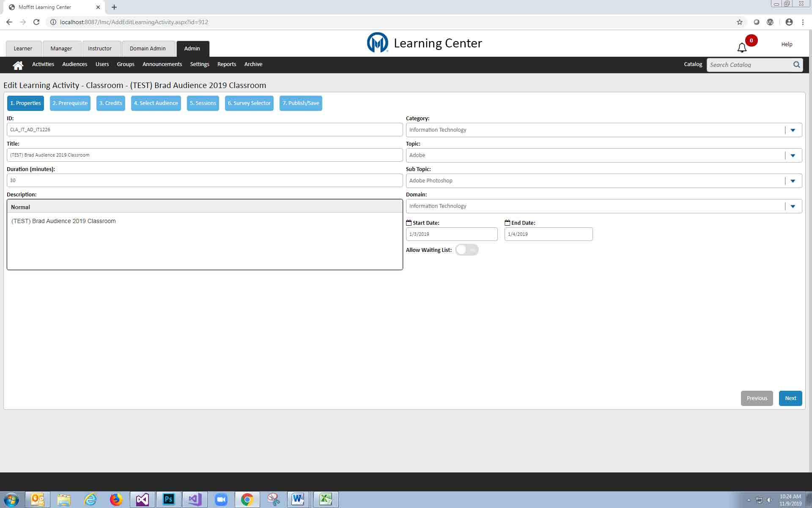Open Photoshop from the taskbar

(168, 500)
